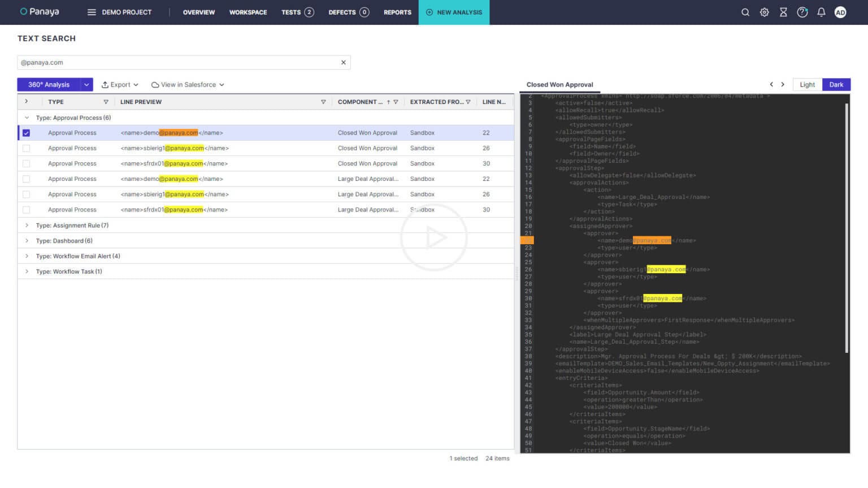Check the sfrdx01 Closed Won Approval row checkbox

click(26, 163)
